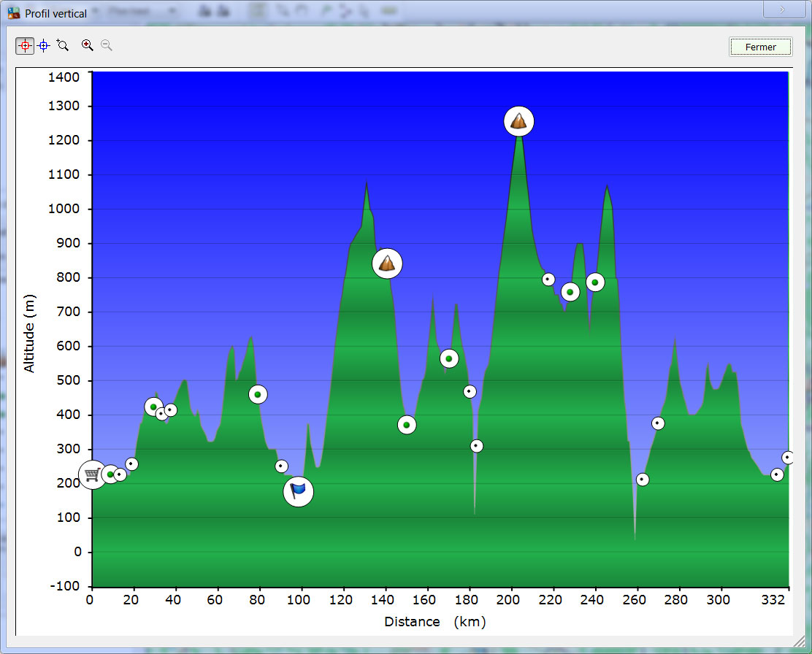Select the black dot waypoint near 90 km

pyautogui.click(x=281, y=466)
